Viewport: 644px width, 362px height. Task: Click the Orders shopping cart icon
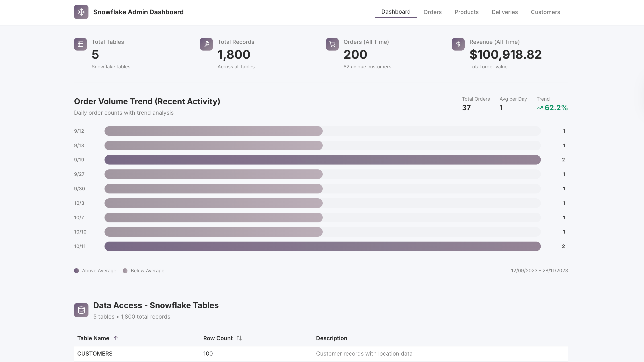tap(332, 44)
